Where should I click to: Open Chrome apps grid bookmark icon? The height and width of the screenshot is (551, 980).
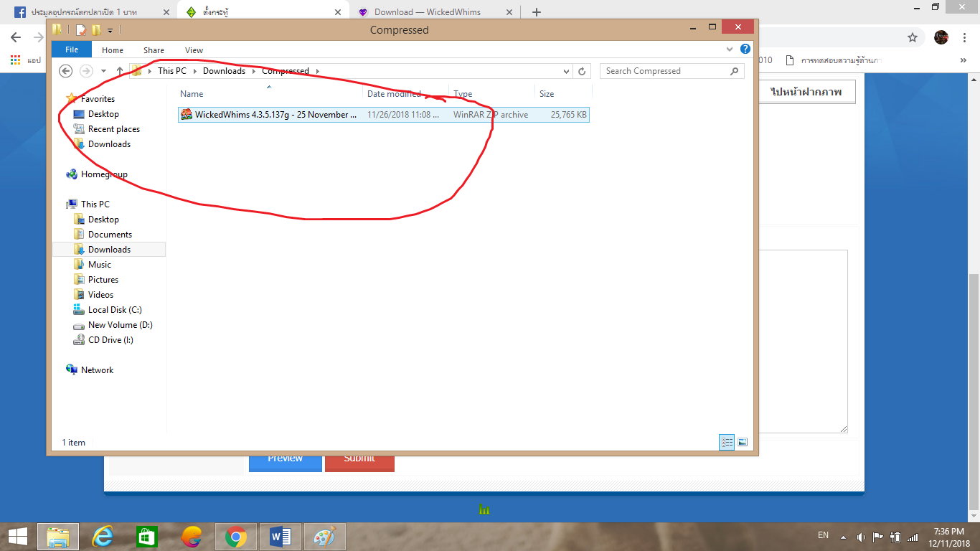(x=15, y=60)
